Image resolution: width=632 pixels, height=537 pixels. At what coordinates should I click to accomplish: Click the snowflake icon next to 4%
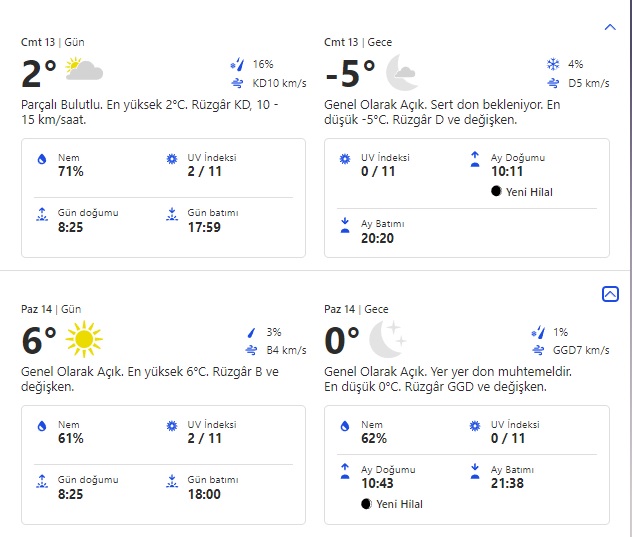(x=552, y=64)
